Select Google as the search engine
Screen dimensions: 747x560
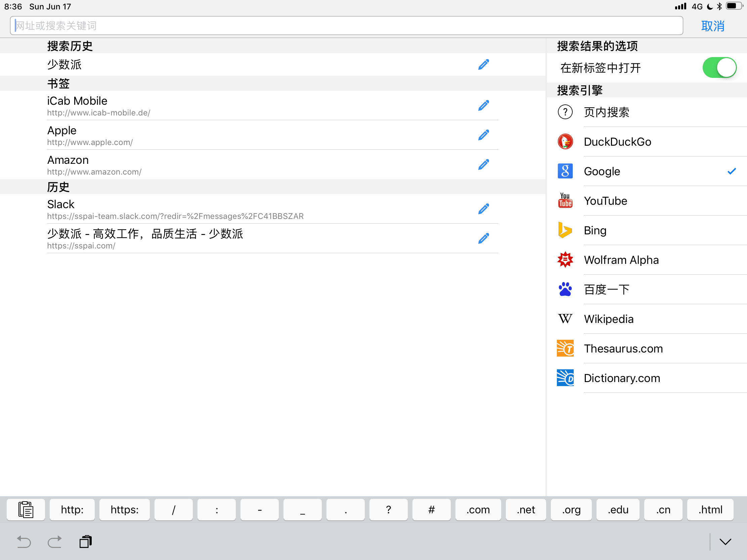[602, 172]
